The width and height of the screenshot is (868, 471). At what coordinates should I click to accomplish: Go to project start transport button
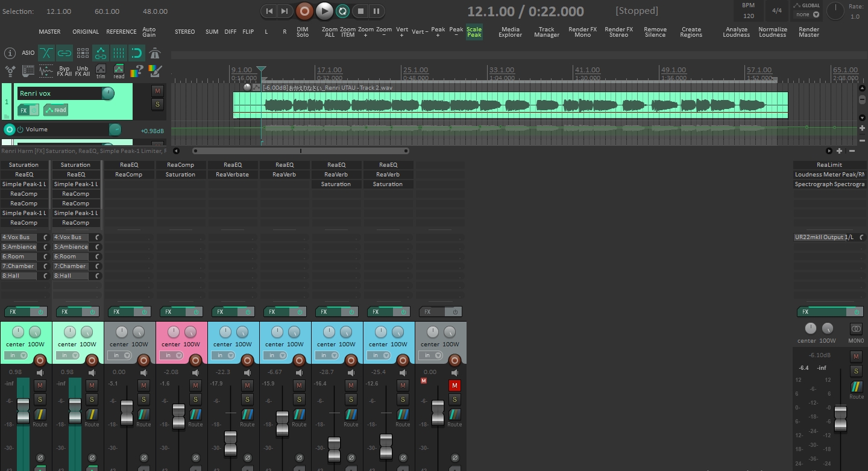(269, 11)
